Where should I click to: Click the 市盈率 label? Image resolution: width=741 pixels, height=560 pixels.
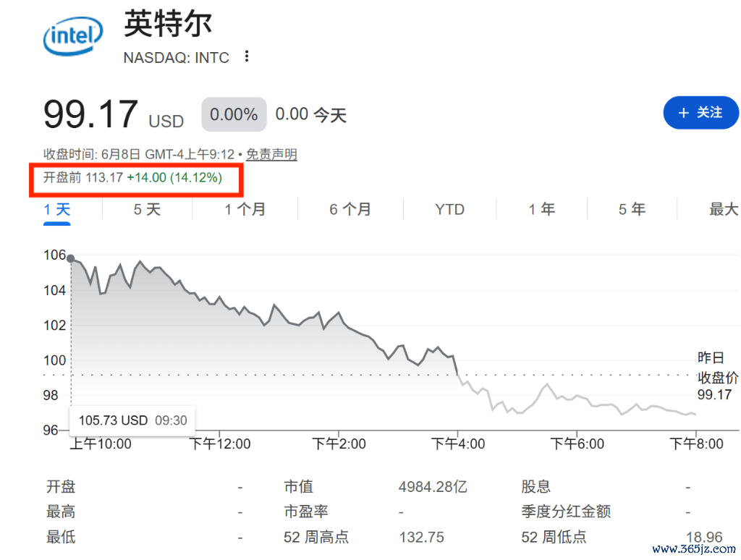(x=306, y=512)
